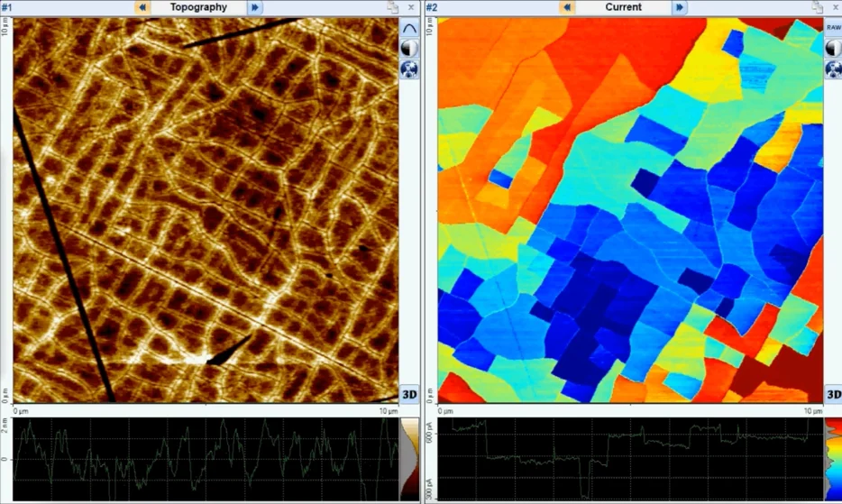This screenshot has width=842, height=504.
Task: Click the Topography line profile graph
Action: 206,460
